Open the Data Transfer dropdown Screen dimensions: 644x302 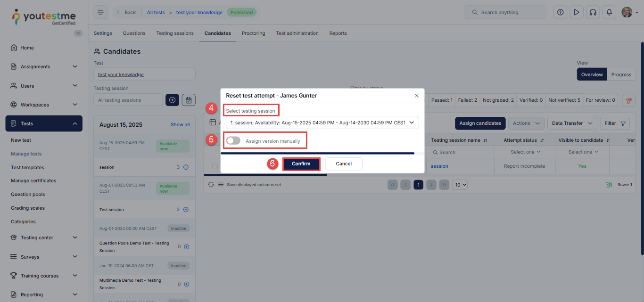coord(572,123)
